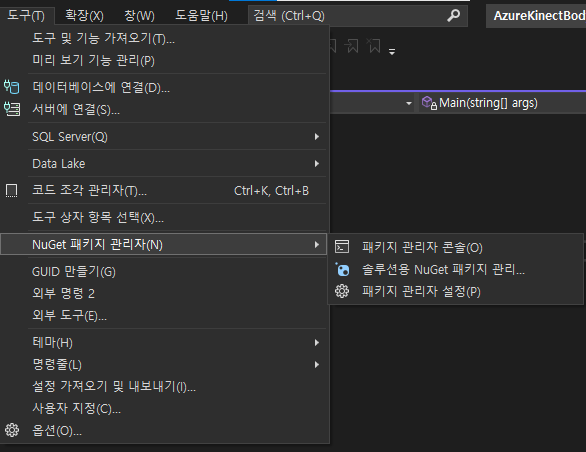Open the toolbar overflow options arrow
The height and width of the screenshot is (452, 586).
pos(392,52)
